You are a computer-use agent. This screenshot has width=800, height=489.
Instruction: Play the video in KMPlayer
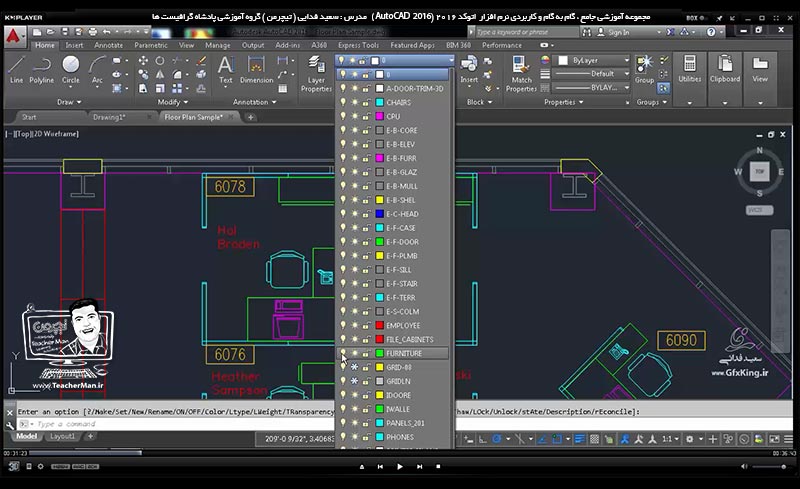[x=399, y=466]
